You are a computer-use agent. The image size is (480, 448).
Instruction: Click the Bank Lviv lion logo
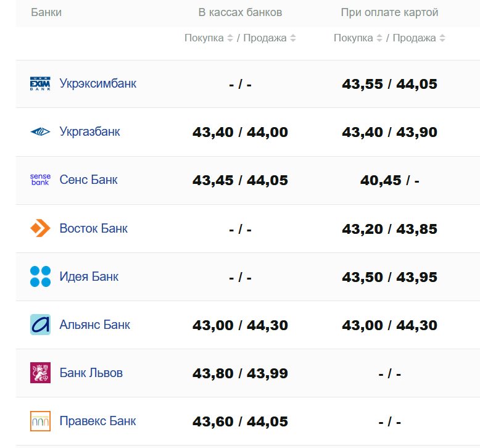click(40, 373)
